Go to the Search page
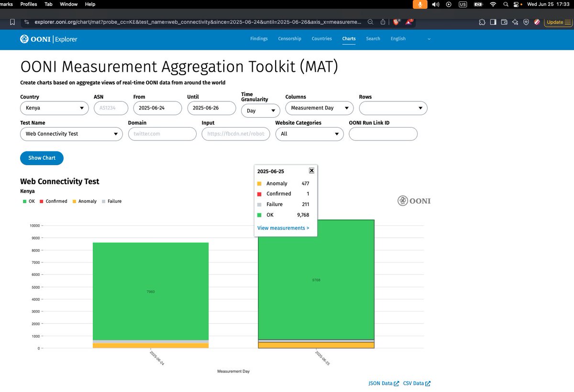The height and width of the screenshot is (392, 574). (373, 39)
